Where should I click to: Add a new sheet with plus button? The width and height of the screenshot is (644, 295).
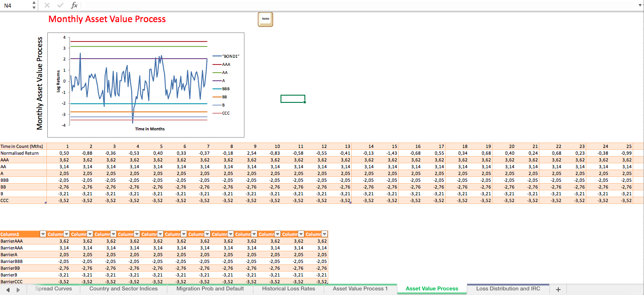558,289
